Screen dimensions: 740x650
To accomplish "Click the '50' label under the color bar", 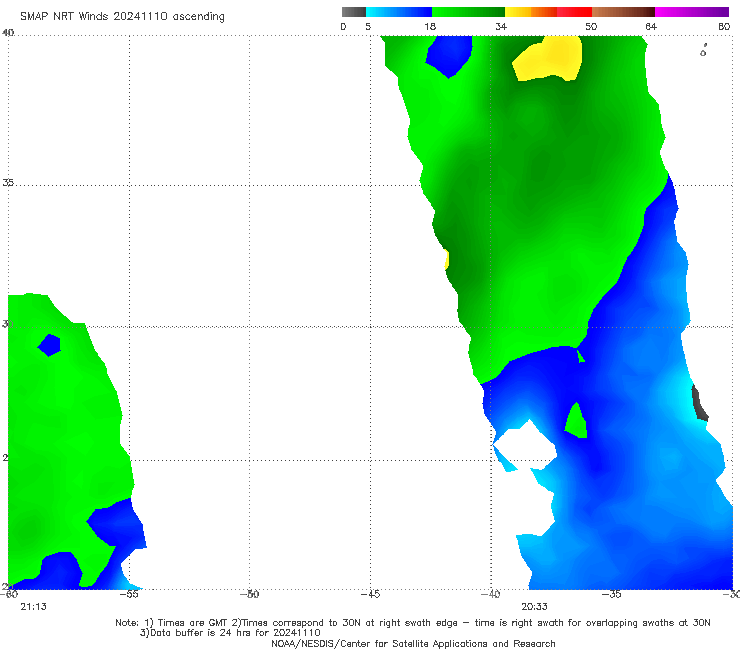I will (x=591, y=26).
